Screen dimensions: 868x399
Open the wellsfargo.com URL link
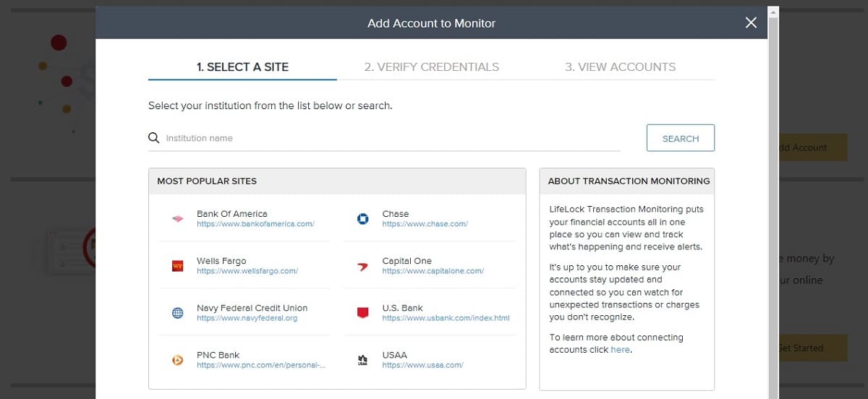pyautogui.click(x=247, y=271)
